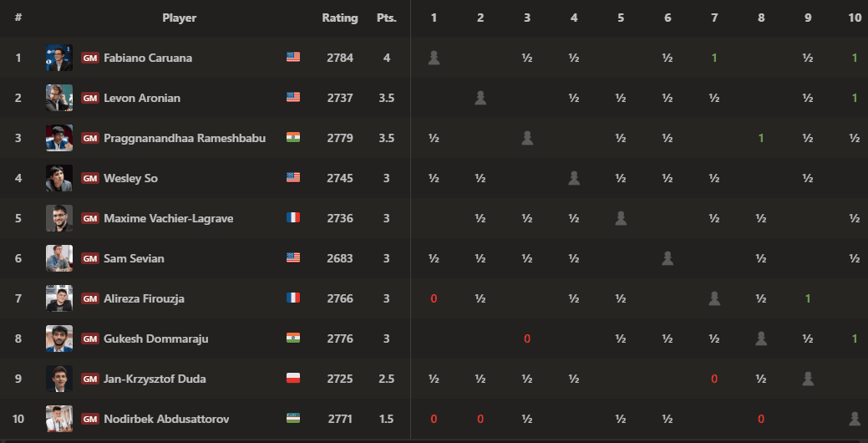Click the self-pairing silhouette icon in Caruana's row
This screenshot has width=868, height=443.
pos(434,58)
